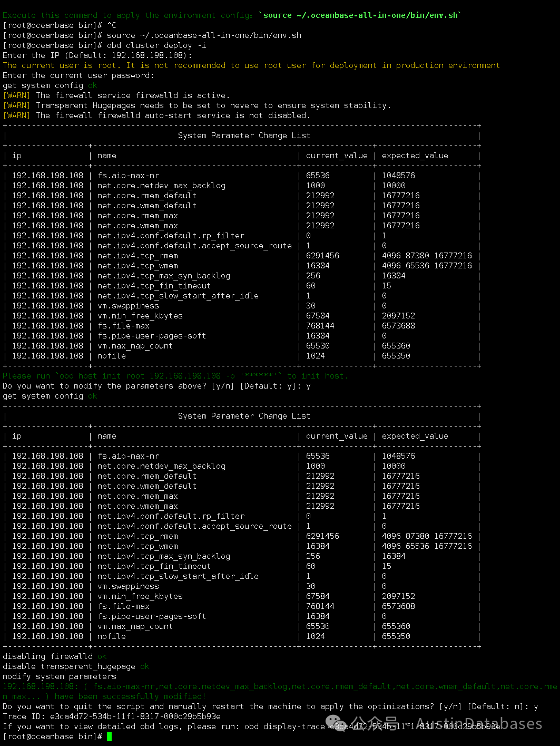Click the "Please run obd host init" hint
The width and height of the screenshot is (560, 746).
pos(175,376)
